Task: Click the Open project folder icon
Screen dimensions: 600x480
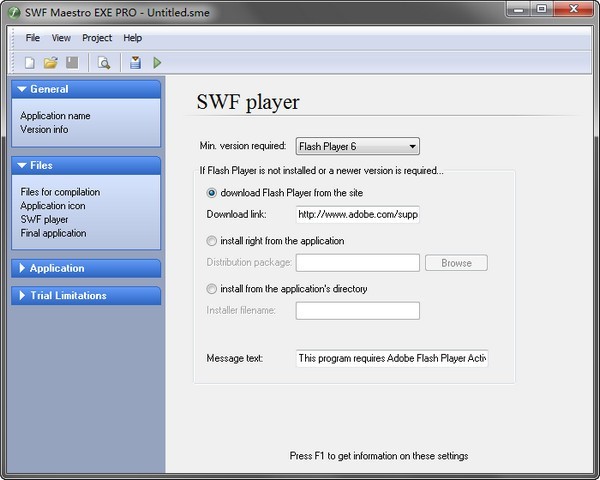Action: coord(50,63)
